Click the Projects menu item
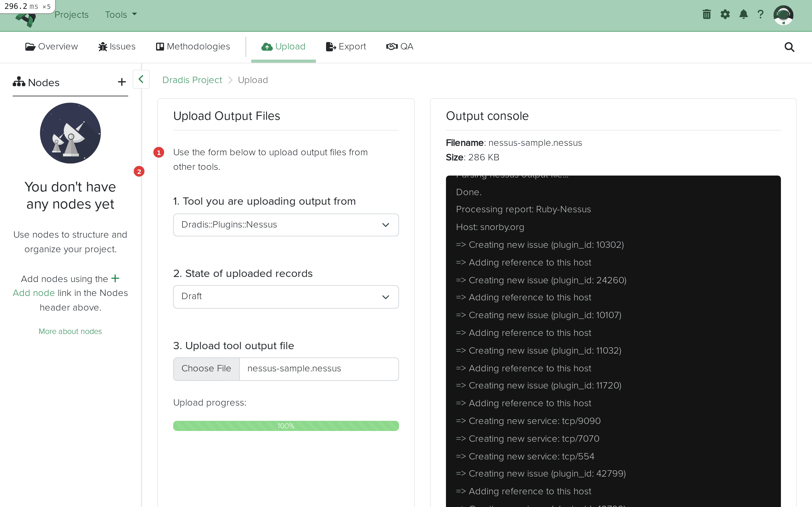 tap(71, 15)
